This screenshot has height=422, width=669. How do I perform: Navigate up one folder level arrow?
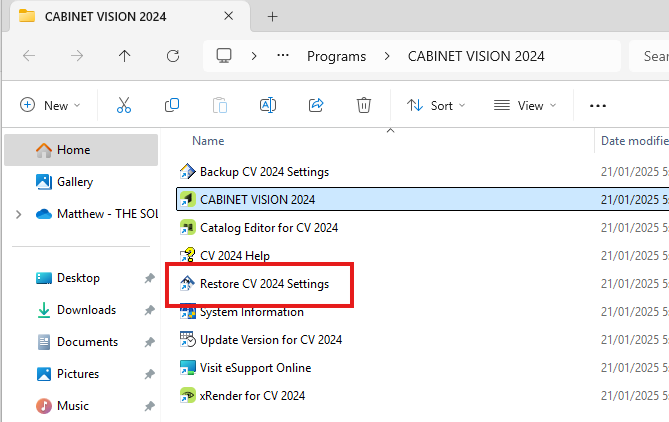click(x=124, y=56)
